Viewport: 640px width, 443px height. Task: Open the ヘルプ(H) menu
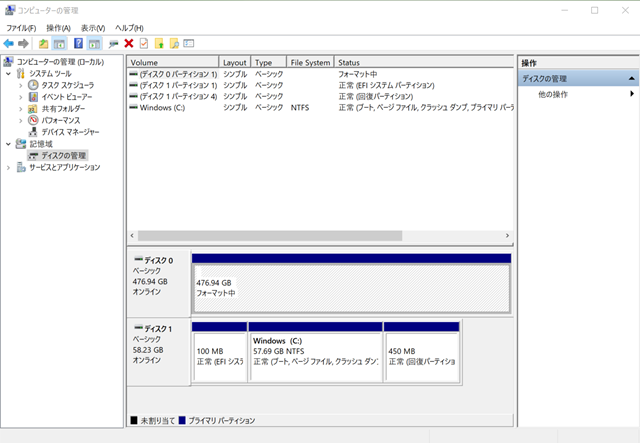click(x=129, y=28)
